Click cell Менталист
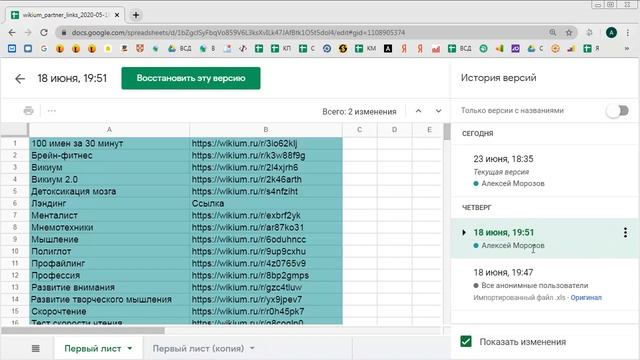 [x=109, y=216]
